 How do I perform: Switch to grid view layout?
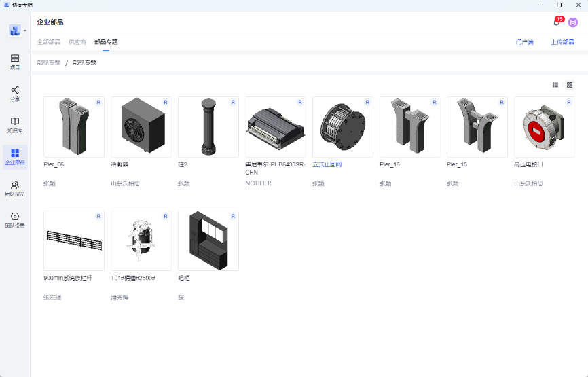[x=570, y=85]
